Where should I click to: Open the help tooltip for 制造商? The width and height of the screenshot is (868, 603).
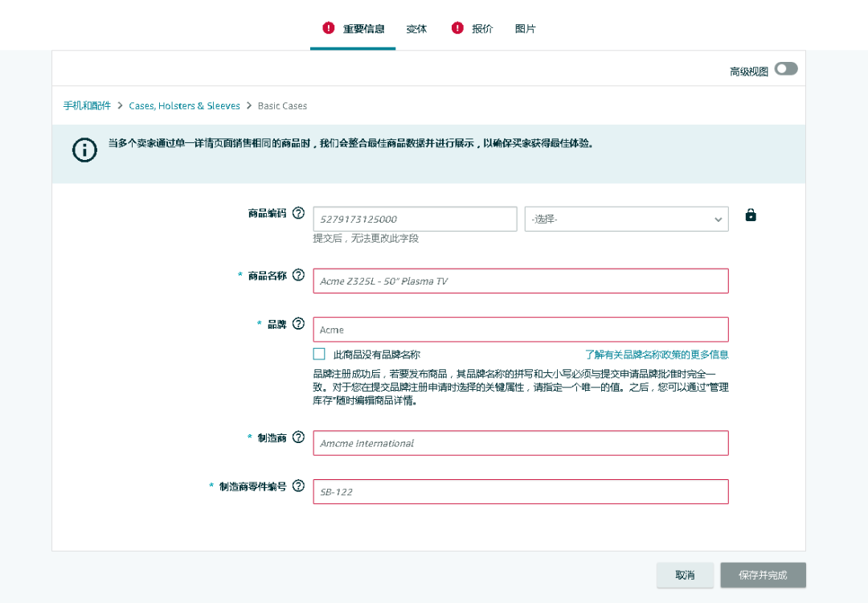tap(298, 437)
